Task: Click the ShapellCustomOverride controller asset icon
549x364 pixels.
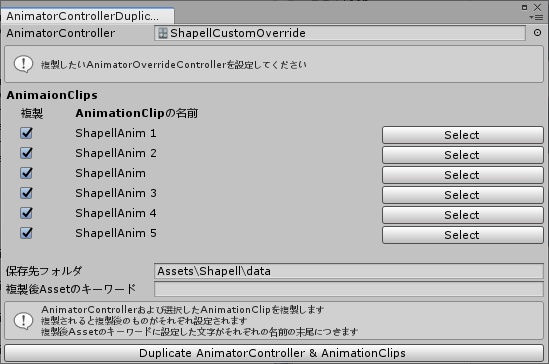Action: (x=162, y=33)
